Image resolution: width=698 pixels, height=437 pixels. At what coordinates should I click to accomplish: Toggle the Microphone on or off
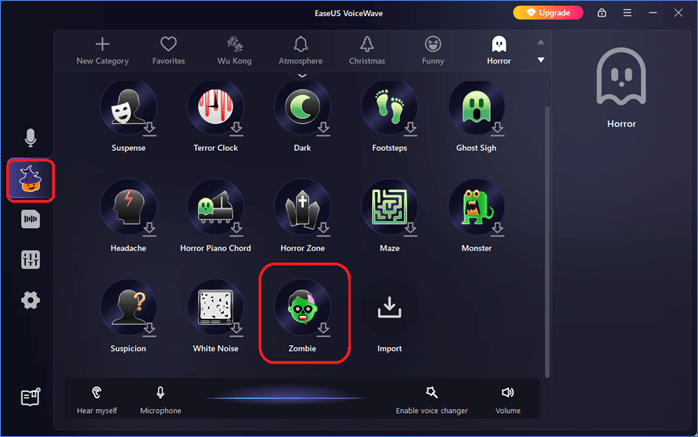pos(160,399)
